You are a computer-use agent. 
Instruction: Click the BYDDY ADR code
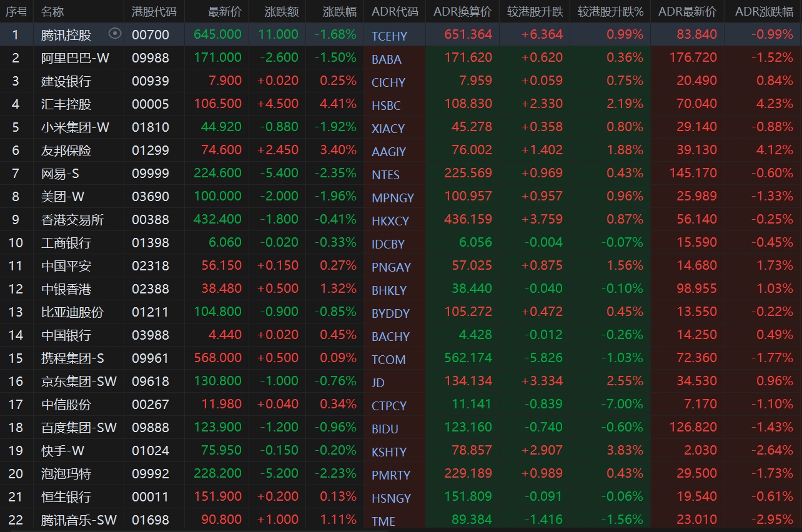[x=390, y=313]
